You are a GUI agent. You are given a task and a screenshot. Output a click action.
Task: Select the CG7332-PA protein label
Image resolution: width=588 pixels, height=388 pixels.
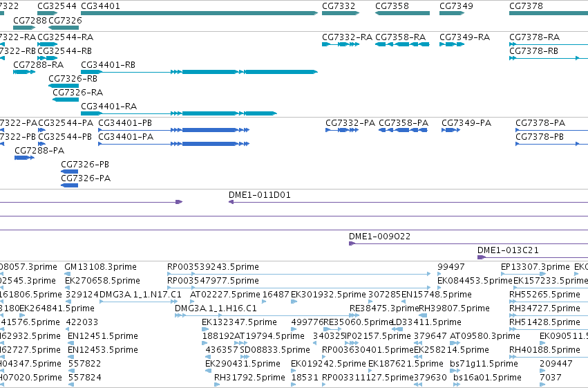tap(350, 123)
